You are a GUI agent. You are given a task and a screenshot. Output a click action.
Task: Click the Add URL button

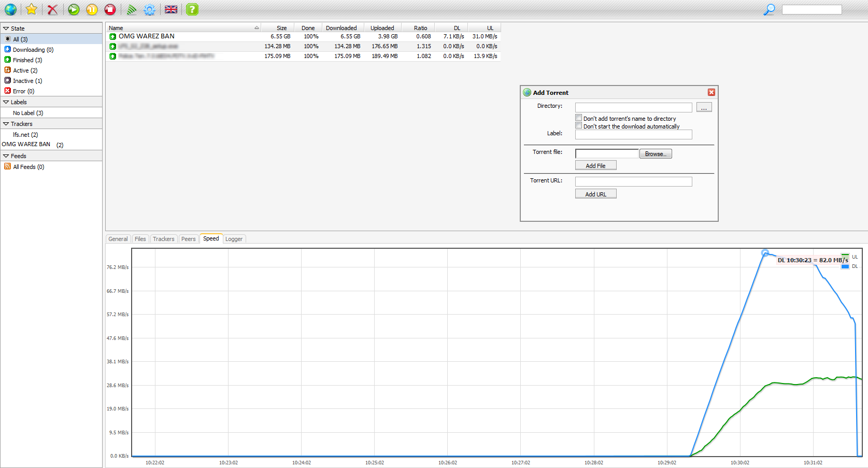coord(595,194)
